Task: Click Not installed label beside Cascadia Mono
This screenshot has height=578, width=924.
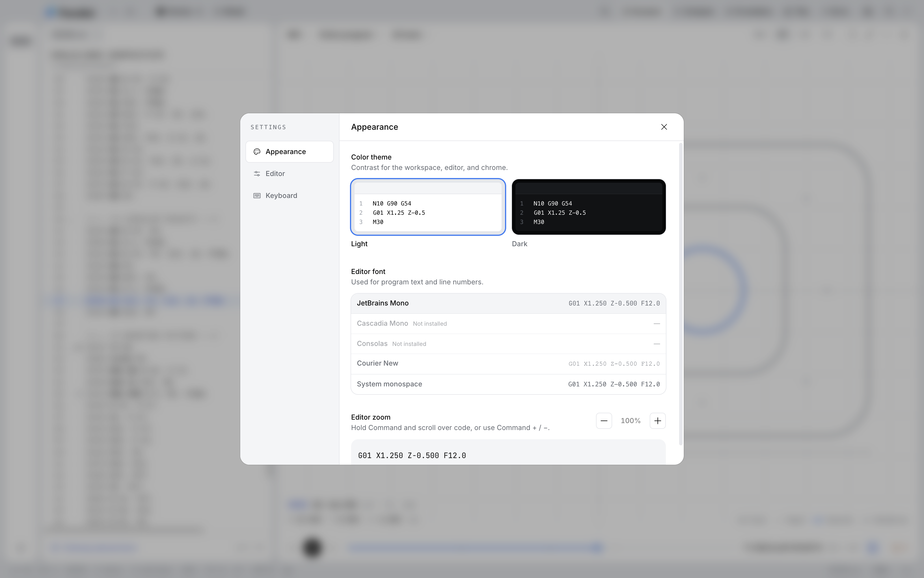Action: click(430, 324)
